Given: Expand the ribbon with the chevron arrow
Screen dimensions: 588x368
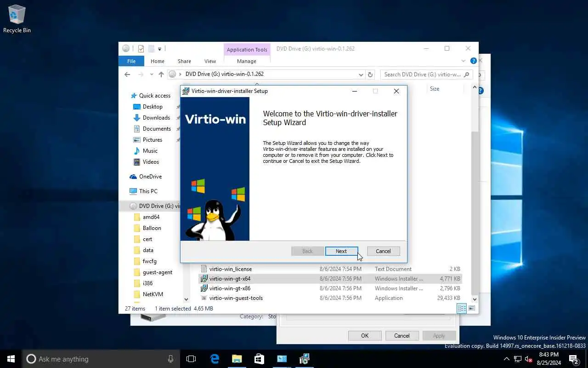Looking at the screenshot, I should point(464,61).
